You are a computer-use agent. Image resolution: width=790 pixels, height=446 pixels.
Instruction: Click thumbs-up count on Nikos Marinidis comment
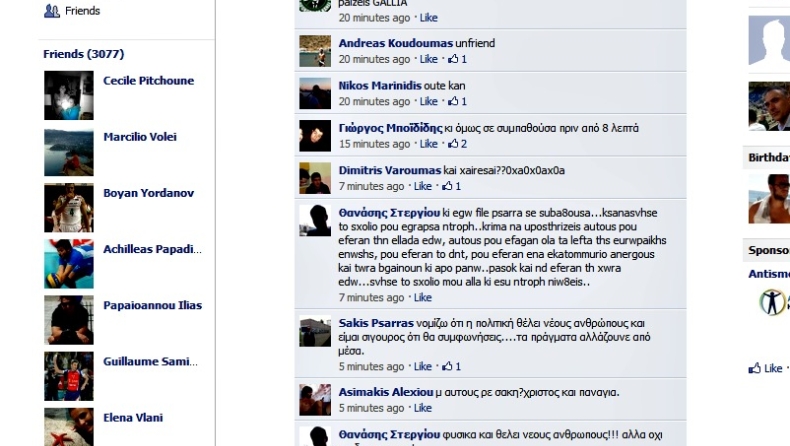point(464,101)
